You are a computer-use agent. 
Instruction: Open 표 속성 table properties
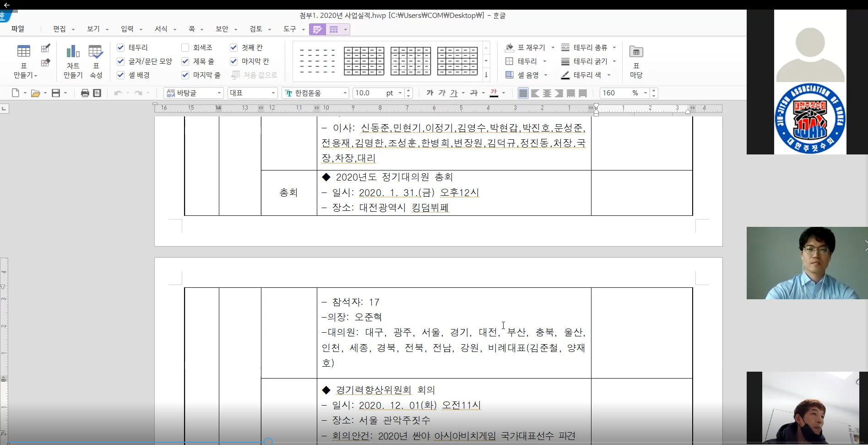click(x=96, y=51)
